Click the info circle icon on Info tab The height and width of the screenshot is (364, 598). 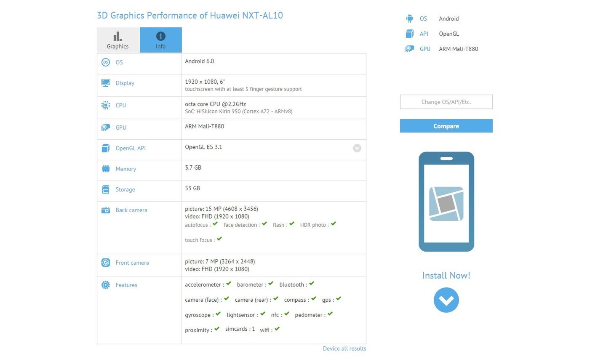point(161,36)
